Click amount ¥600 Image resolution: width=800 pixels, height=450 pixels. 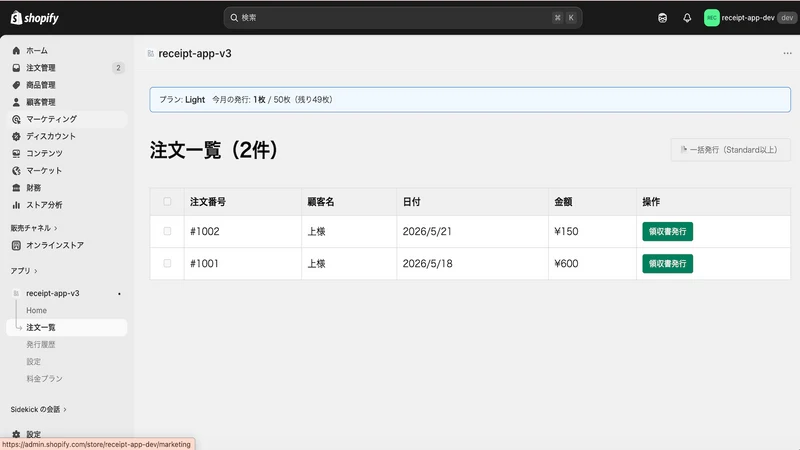[566, 264]
